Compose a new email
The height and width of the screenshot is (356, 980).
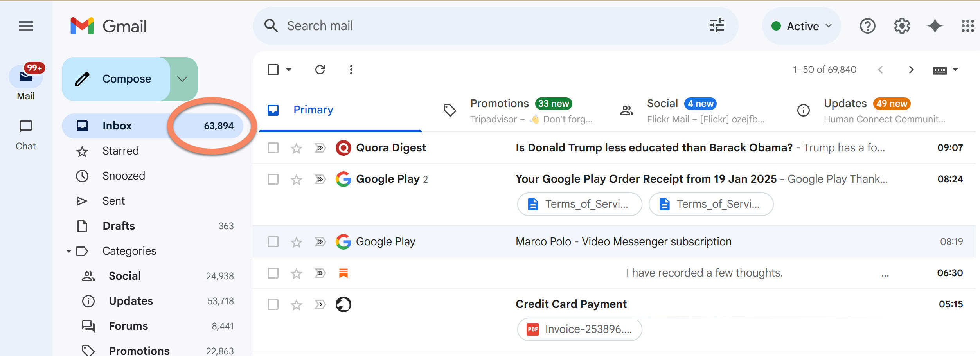click(116, 79)
